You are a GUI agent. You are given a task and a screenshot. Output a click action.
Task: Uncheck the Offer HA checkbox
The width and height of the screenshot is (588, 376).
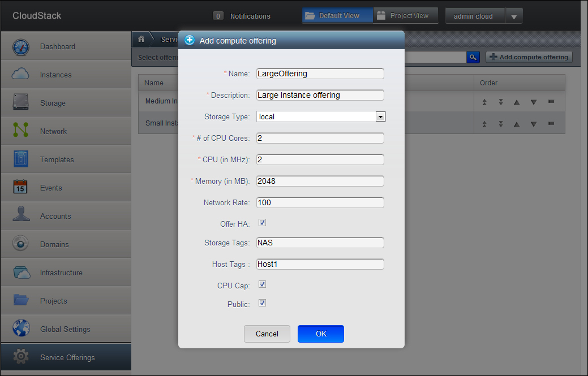(262, 223)
